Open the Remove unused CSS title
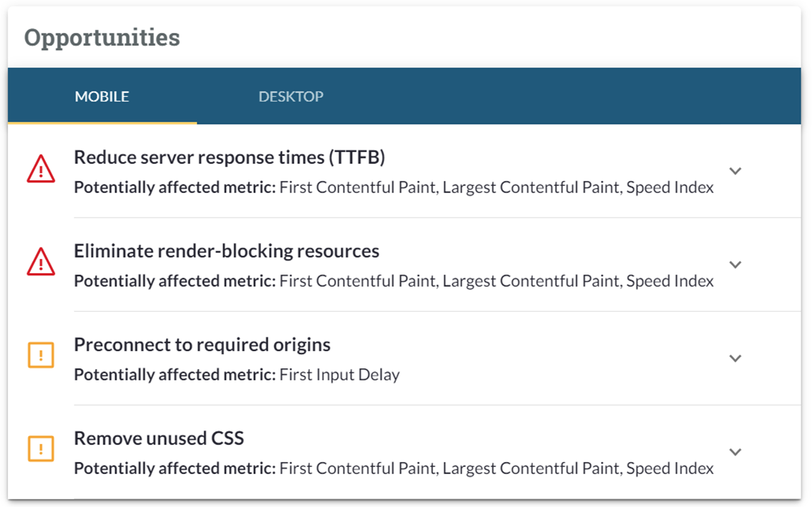Viewport: 812px width, 507px height. click(159, 438)
